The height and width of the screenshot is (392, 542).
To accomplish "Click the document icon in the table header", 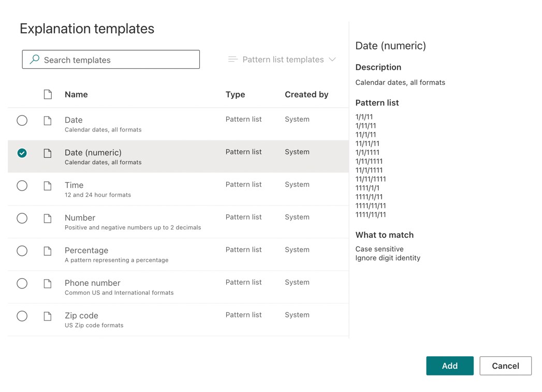I will tap(48, 94).
